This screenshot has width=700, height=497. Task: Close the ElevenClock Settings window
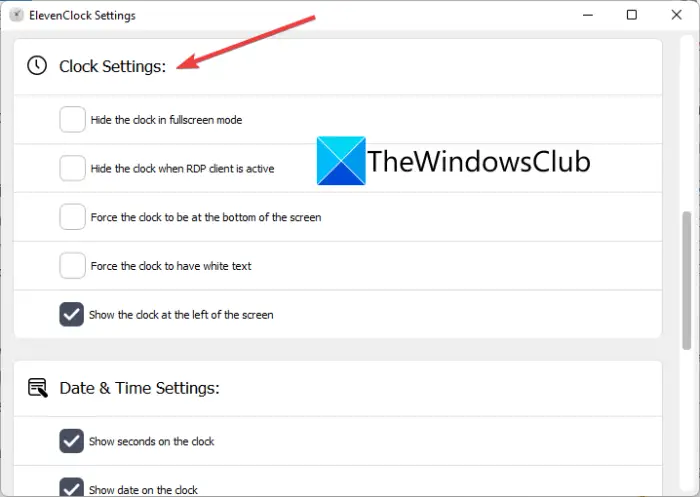(x=676, y=15)
